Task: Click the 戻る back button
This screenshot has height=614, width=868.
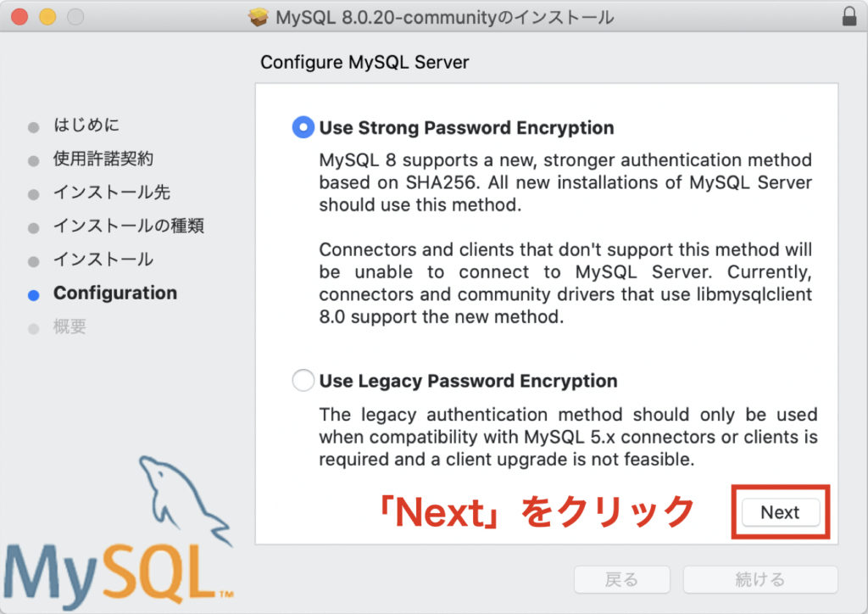Action: point(621,580)
